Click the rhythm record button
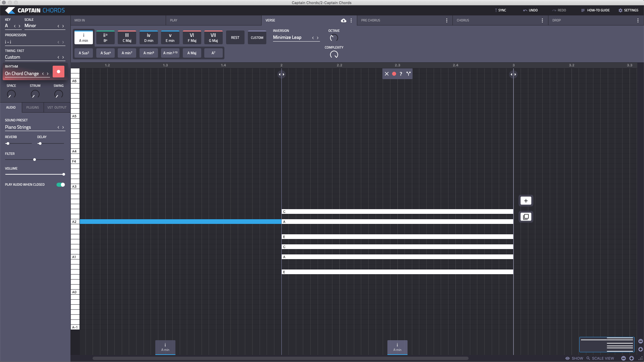 coord(58,72)
